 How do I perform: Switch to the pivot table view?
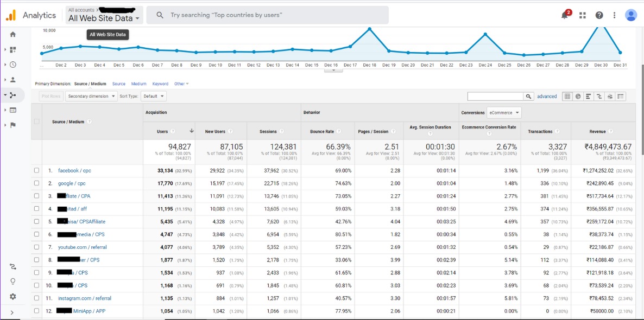[x=621, y=96]
